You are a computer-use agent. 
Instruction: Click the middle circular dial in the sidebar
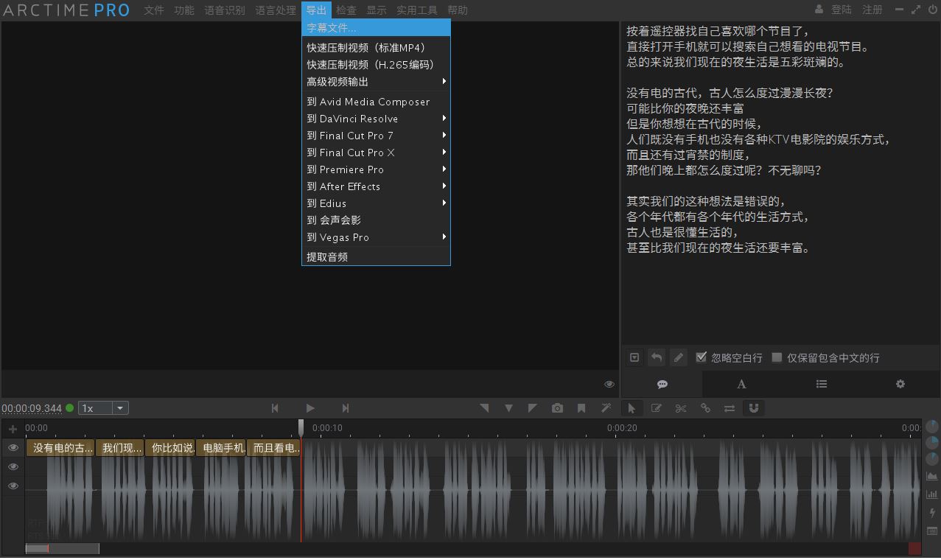[x=932, y=442]
